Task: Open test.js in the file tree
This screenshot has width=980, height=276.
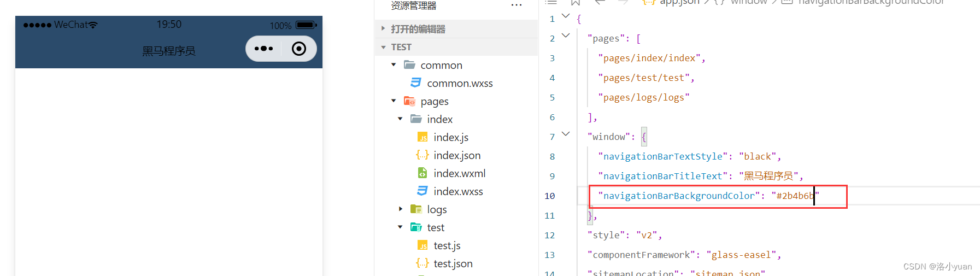Action: click(x=447, y=245)
